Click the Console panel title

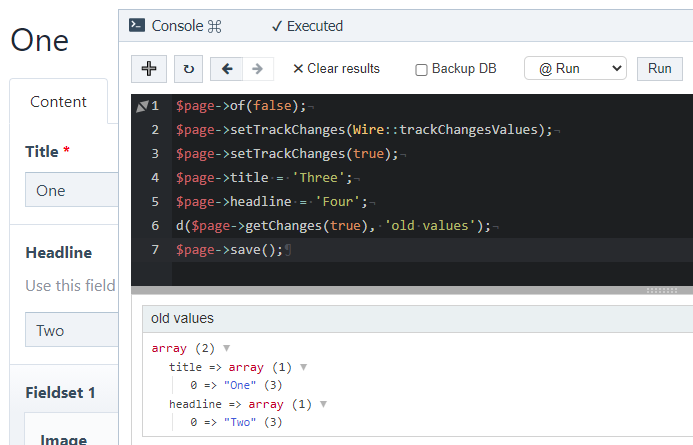point(177,26)
